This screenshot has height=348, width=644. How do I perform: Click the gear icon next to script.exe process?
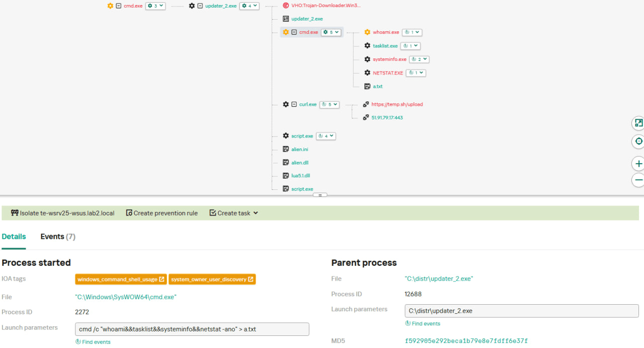[286, 136]
